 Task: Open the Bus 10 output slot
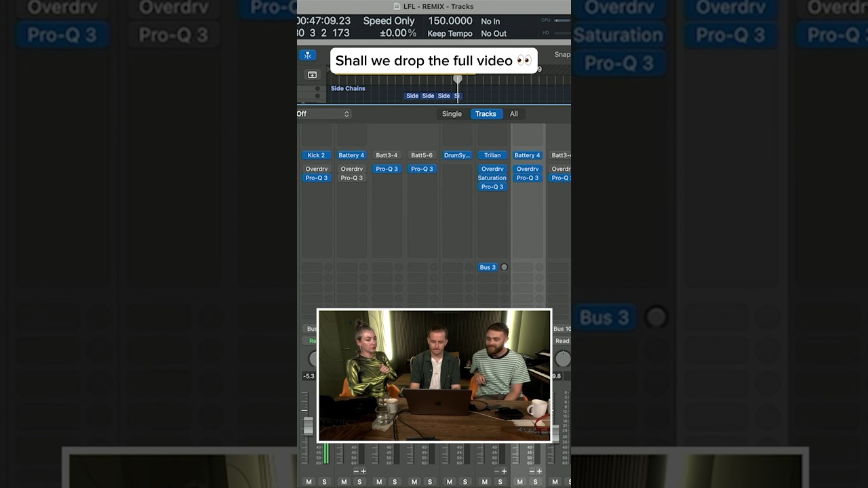(x=562, y=329)
